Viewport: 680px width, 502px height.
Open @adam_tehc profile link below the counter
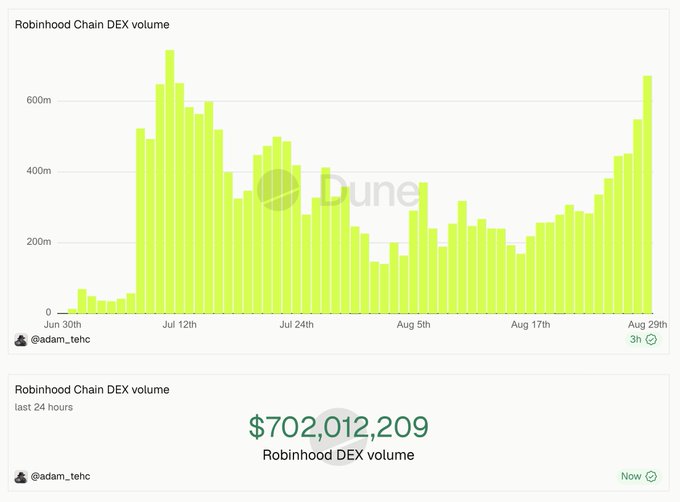pos(60,476)
